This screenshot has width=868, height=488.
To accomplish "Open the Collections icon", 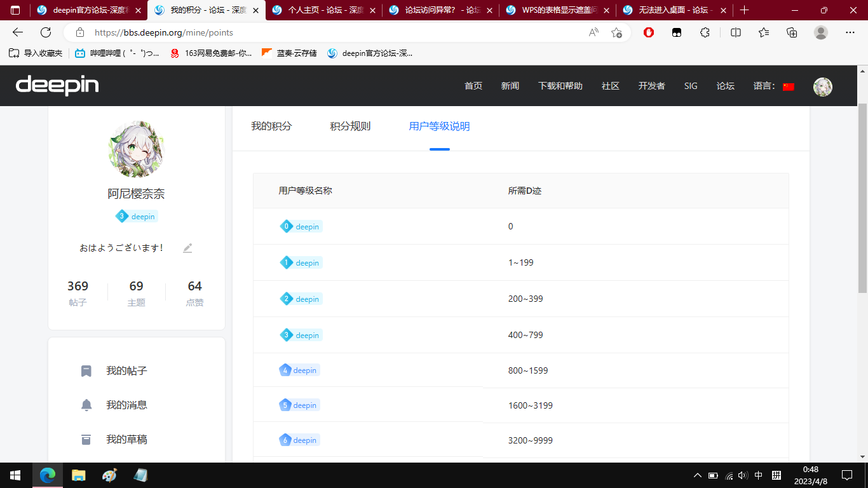I will coord(792,32).
